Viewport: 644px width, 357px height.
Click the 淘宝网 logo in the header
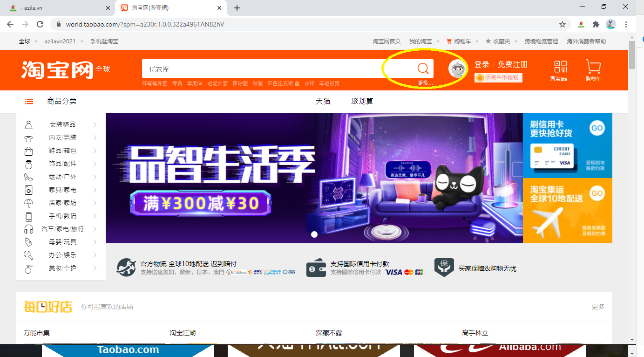[57, 69]
